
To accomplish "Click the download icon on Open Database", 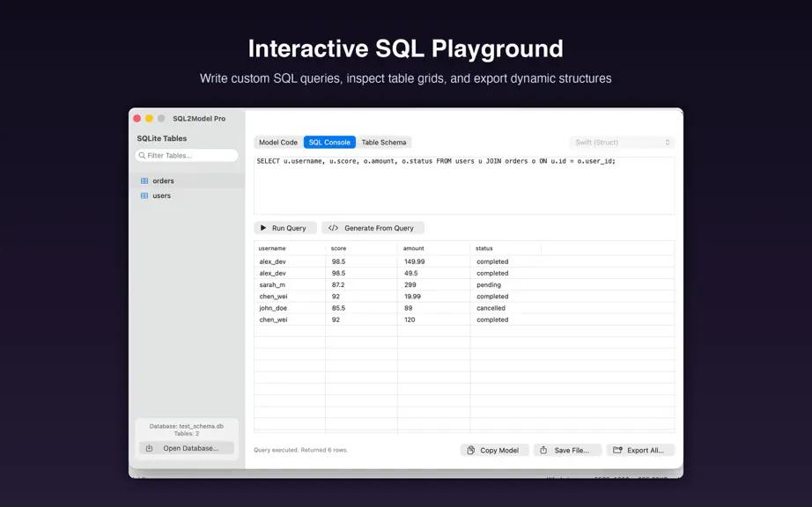I will [x=149, y=448].
